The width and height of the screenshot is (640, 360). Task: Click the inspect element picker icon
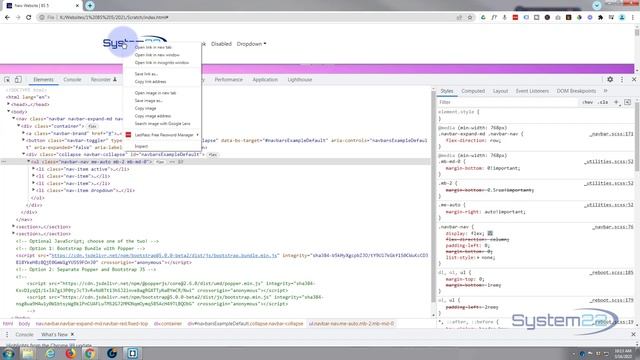7,80
